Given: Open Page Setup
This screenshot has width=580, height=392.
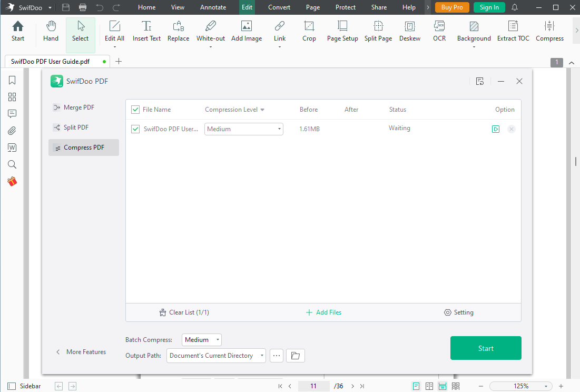Looking at the screenshot, I should 342,31.
